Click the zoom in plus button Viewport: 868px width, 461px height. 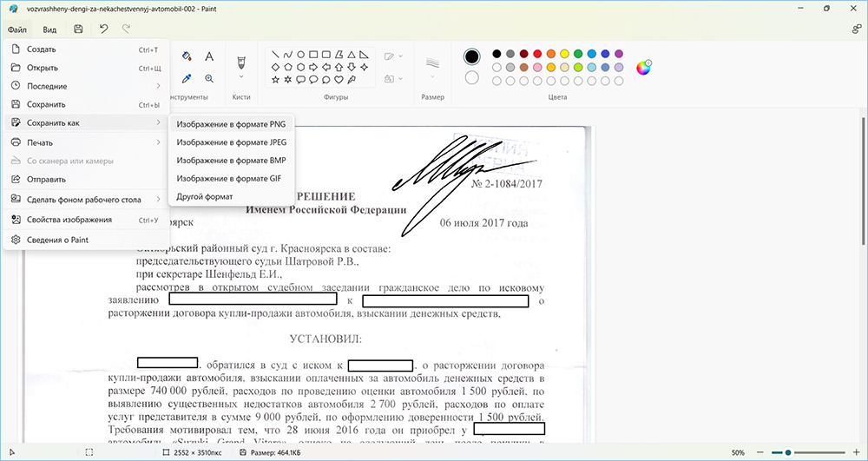tap(855, 452)
